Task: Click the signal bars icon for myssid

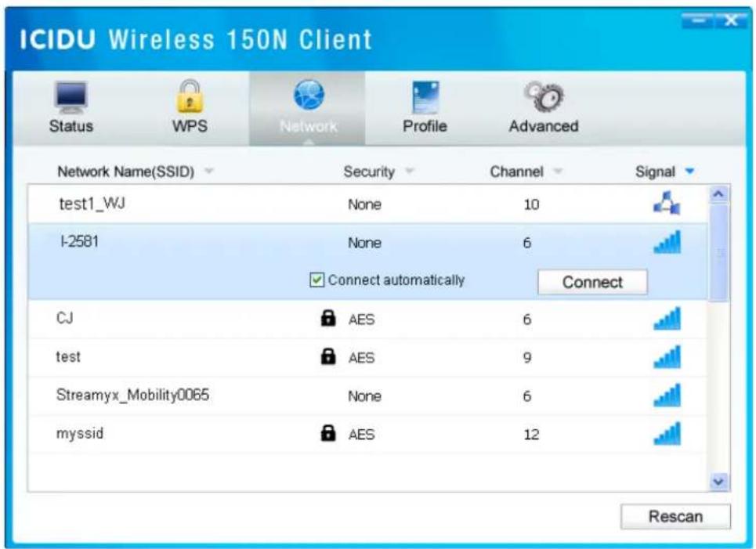Action: [x=667, y=434]
